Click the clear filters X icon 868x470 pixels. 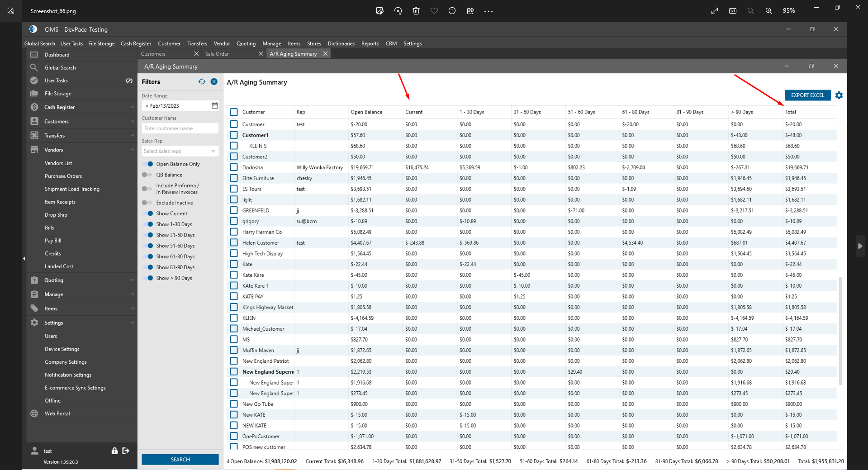pos(214,82)
